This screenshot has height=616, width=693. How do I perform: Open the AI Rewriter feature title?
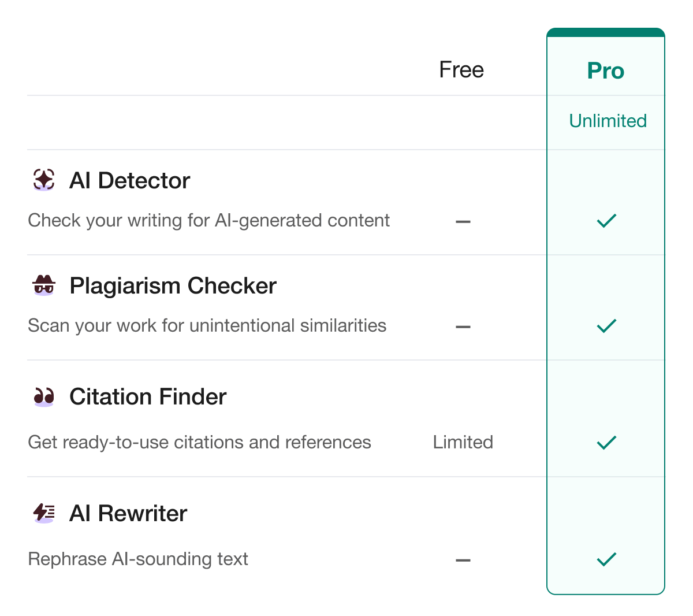coord(128,513)
